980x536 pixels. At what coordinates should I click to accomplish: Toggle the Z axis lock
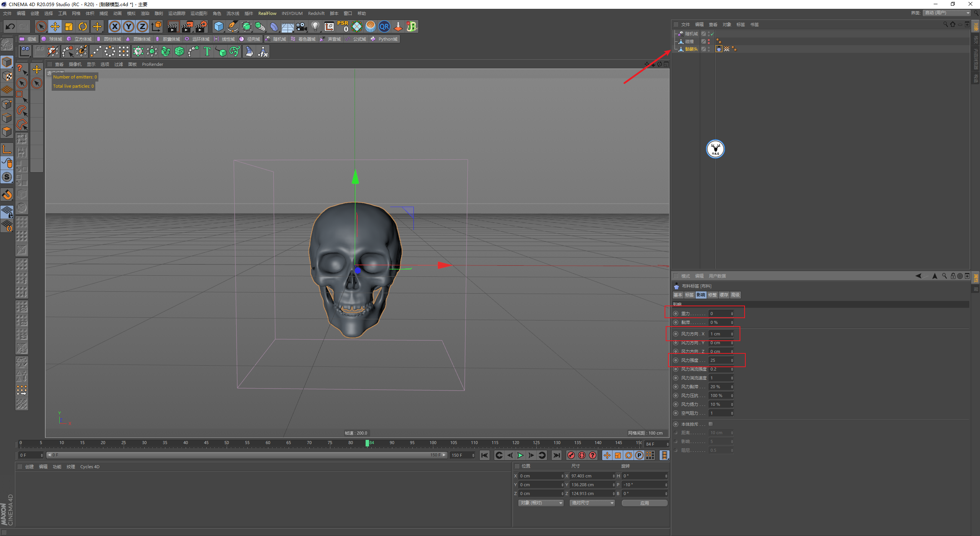point(142,26)
